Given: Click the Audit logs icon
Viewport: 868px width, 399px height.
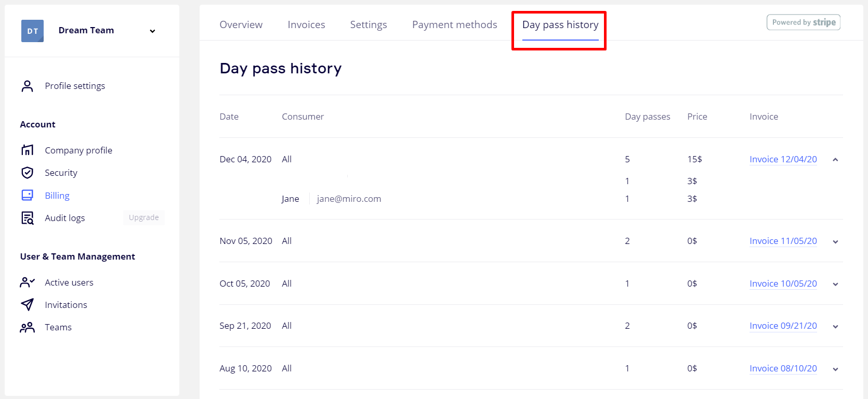Looking at the screenshot, I should point(27,218).
